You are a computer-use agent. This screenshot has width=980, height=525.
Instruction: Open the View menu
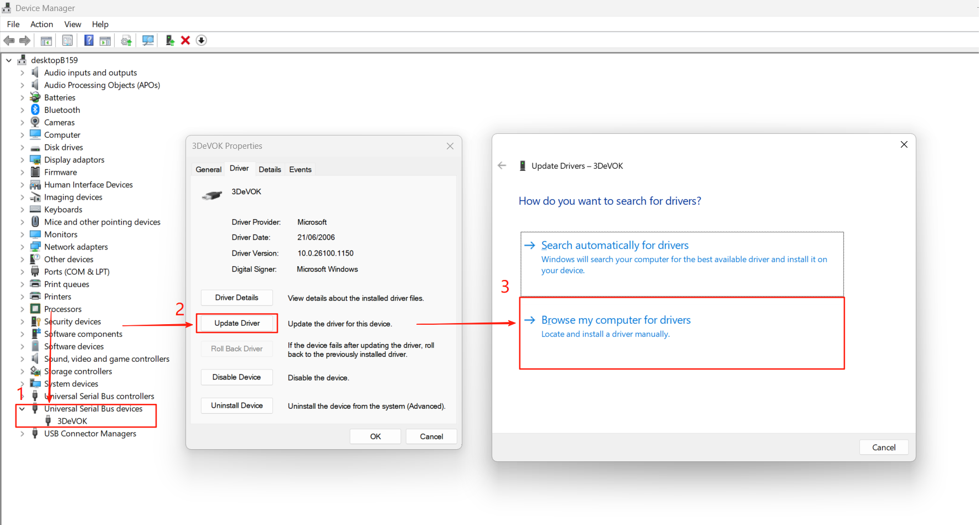pos(73,24)
